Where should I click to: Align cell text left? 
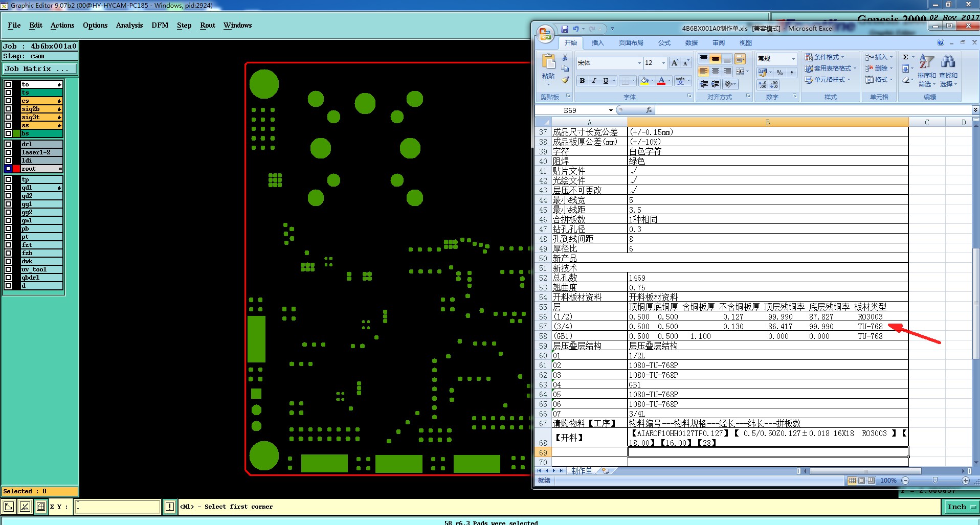tap(704, 72)
